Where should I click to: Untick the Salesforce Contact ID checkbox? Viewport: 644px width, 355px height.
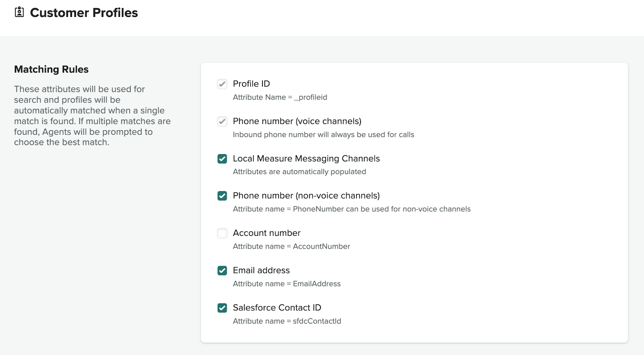click(x=222, y=308)
